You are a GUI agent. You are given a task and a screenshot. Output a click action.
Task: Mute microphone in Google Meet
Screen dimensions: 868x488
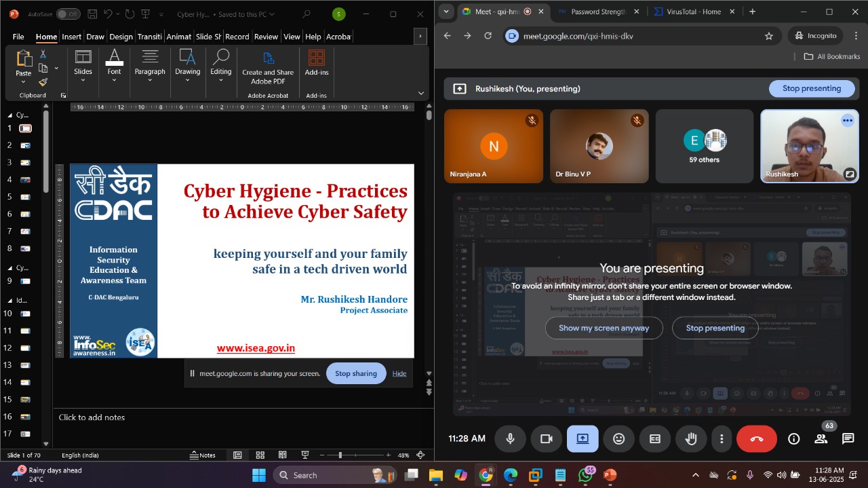point(510,439)
